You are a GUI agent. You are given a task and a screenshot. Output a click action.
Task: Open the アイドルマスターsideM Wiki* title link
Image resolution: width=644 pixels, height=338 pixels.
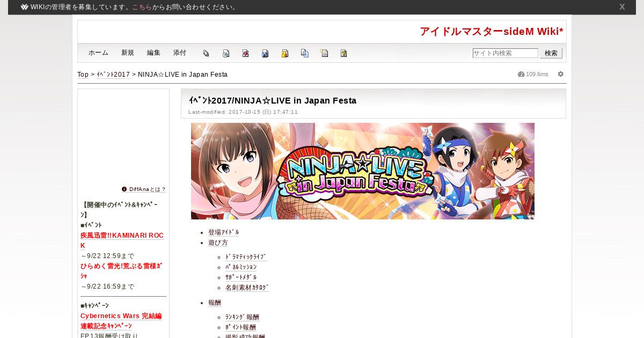click(491, 31)
